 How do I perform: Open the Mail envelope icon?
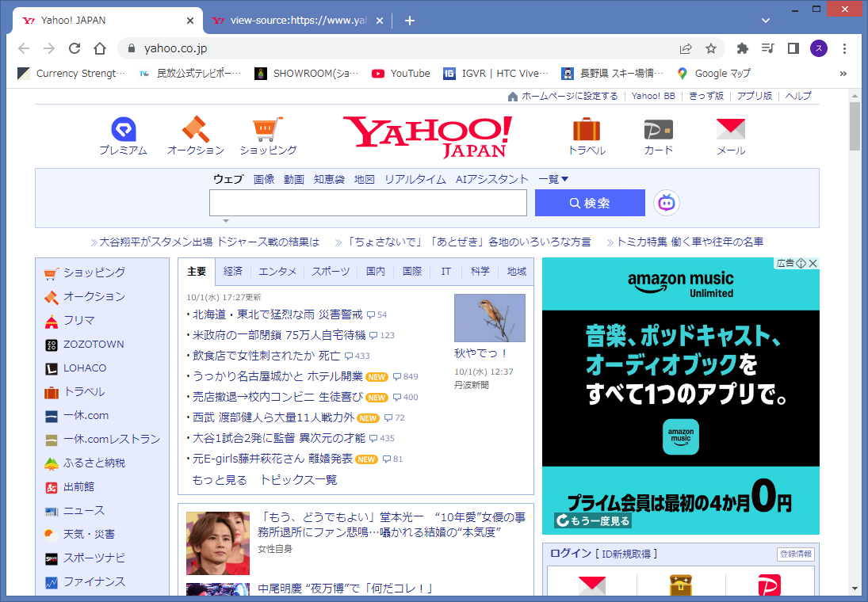730,129
